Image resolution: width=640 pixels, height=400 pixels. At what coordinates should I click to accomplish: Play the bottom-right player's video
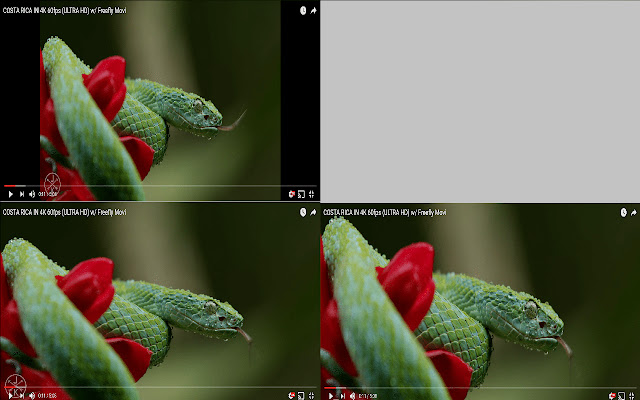click(x=331, y=396)
